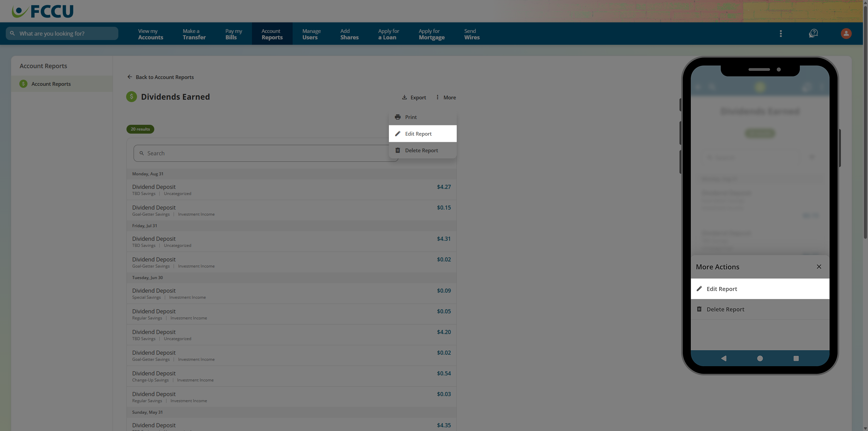The image size is (868, 431).
Task: Open the user profile avatar
Action: [x=846, y=34]
